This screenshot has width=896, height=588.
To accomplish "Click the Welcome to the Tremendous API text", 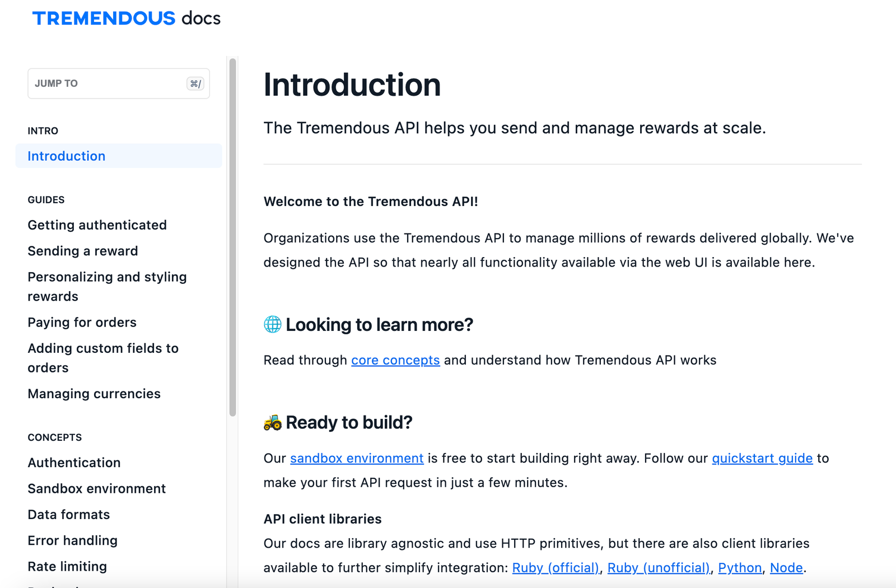I will [371, 202].
